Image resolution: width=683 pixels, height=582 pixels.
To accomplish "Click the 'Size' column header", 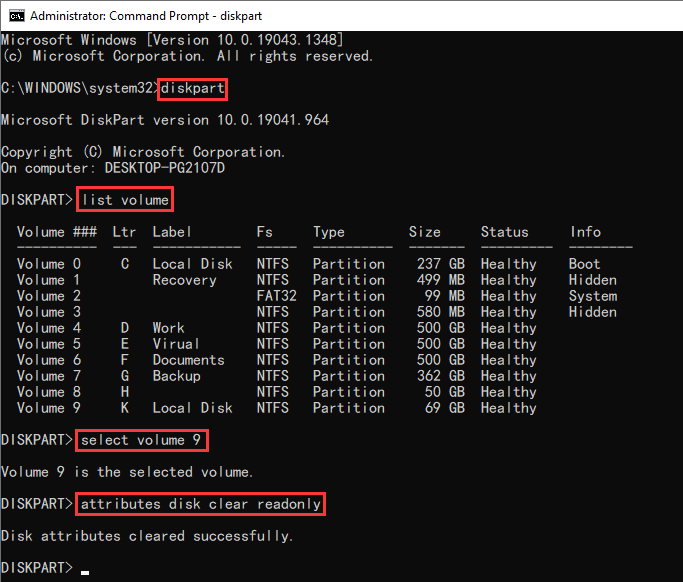I will coord(424,232).
